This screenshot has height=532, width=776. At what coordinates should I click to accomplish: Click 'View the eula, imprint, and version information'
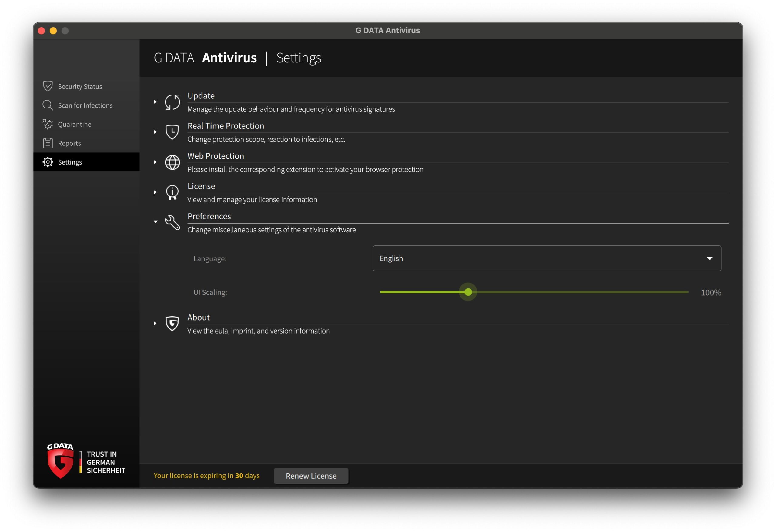coord(259,331)
